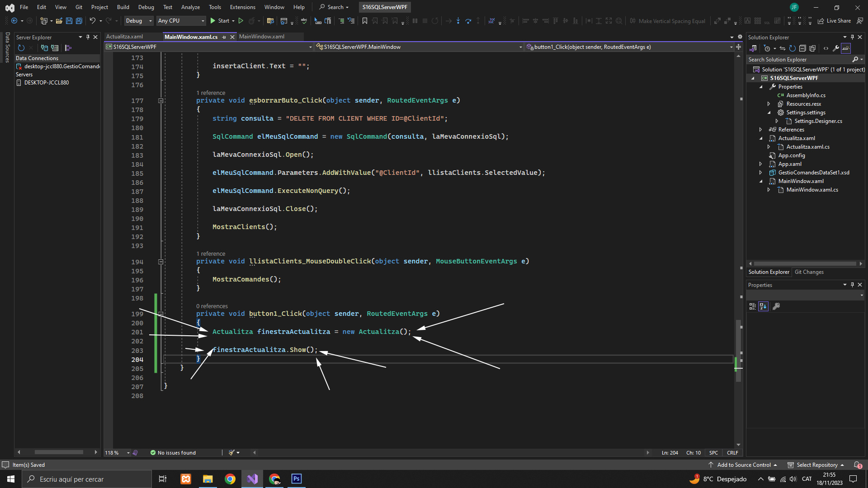Open Photoshop from the Windows taskbar
The height and width of the screenshot is (488, 868).
click(x=297, y=479)
